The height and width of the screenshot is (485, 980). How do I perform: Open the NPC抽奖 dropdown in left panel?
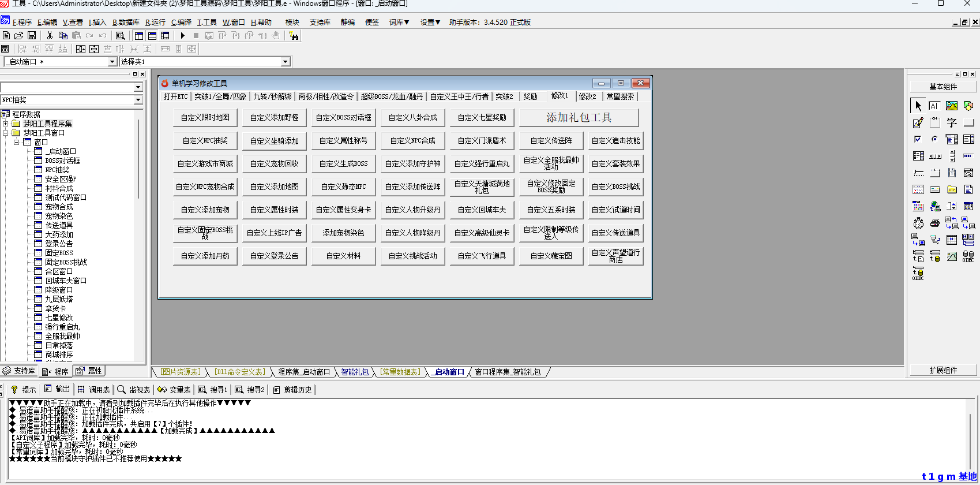pos(138,100)
